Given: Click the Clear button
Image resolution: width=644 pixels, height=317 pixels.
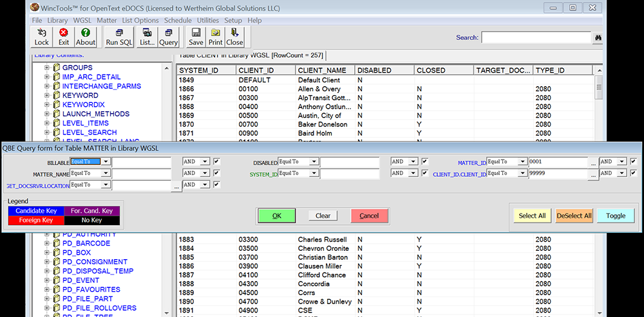Looking at the screenshot, I should (323, 215).
